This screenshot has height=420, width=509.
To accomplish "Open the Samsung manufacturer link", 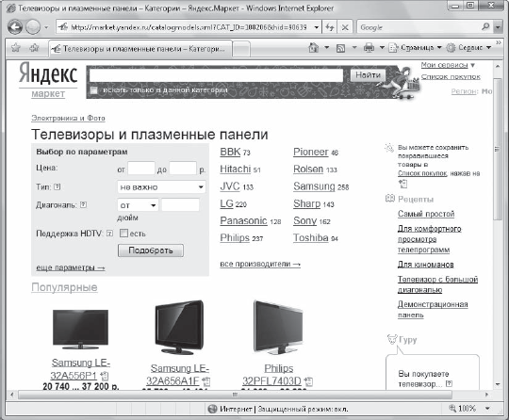I will tap(314, 186).
